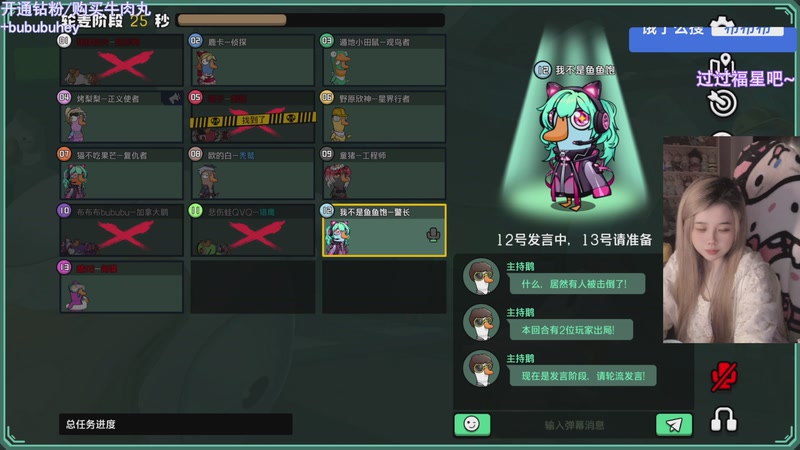Open the target task icon
Viewport: 800px width, 450px height.
click(x=722, y=103)
